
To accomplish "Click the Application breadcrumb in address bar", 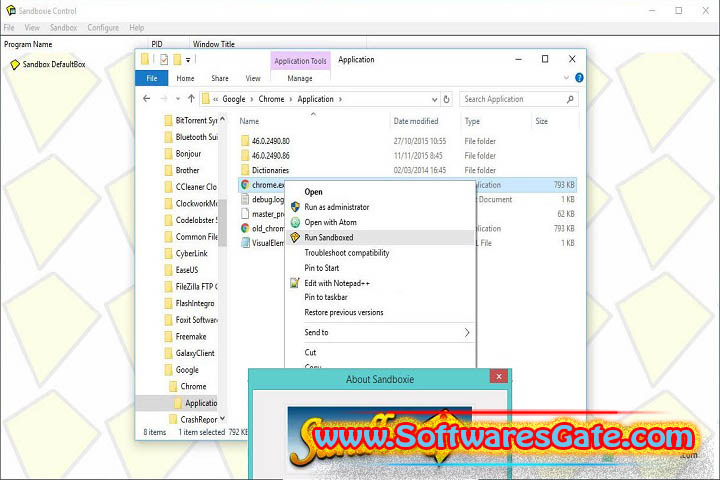I will coord(315,99).
